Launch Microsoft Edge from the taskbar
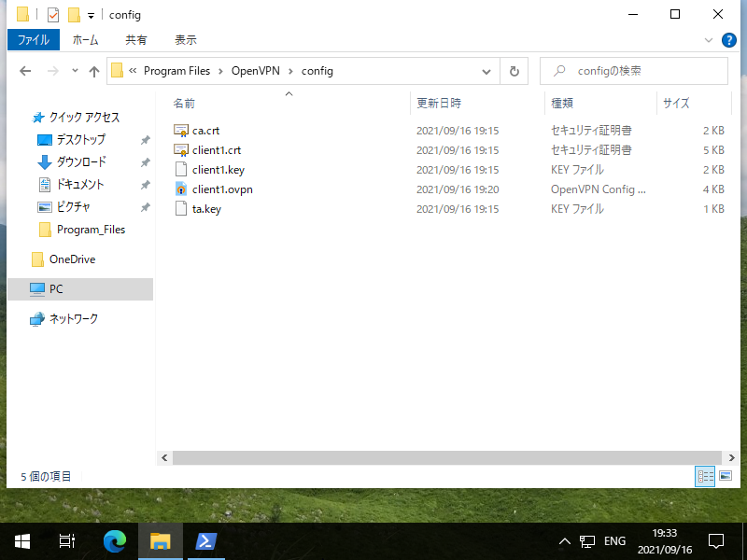747x560 pixels. tap(114, 540)
